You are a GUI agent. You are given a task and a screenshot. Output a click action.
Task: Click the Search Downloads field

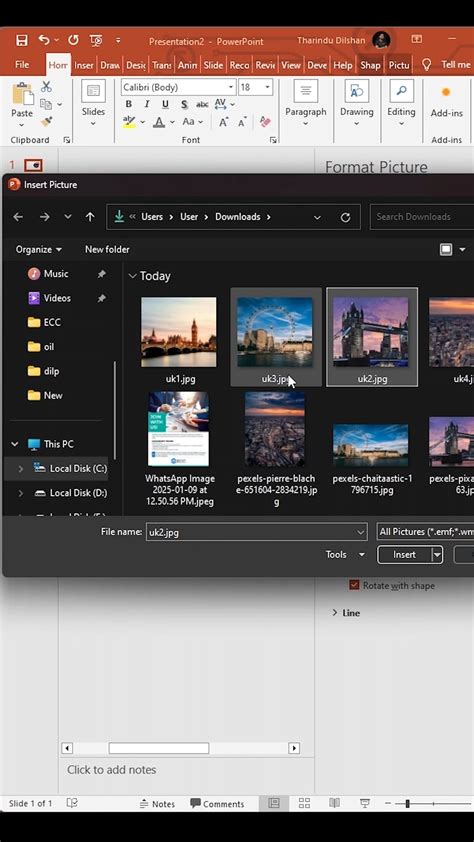point(422,217)
